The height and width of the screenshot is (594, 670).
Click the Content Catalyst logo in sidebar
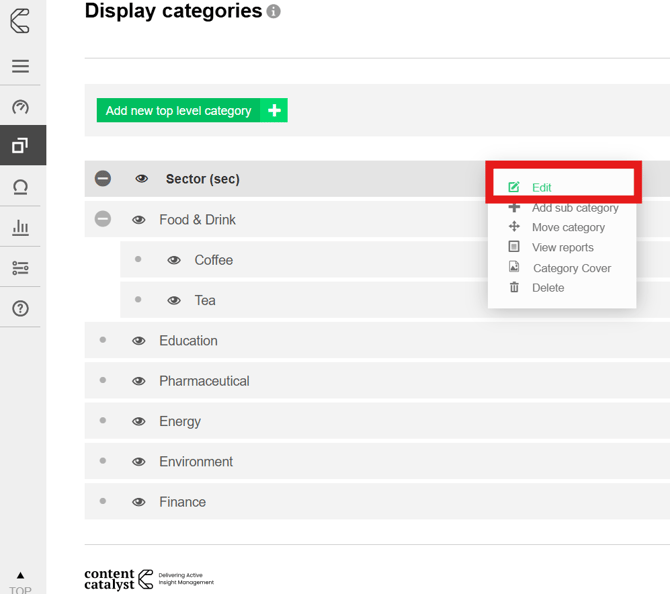point(20,21)
